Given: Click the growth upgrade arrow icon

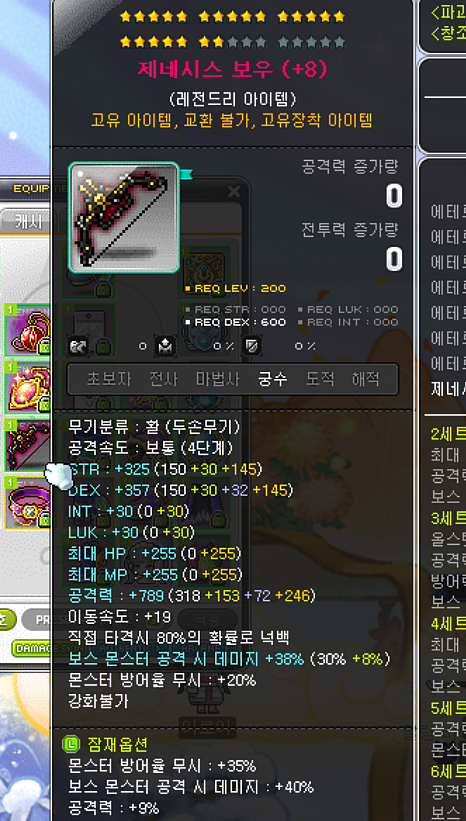Looking at the screenshot, I should [x=165, y=346].
